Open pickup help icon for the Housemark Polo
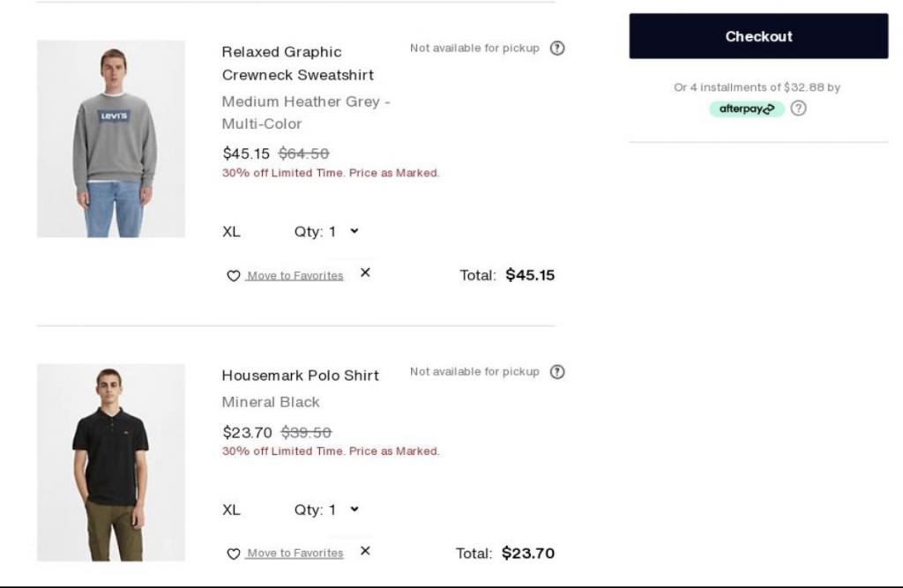Screen dimensions: 903x588 tap(557, 372)
